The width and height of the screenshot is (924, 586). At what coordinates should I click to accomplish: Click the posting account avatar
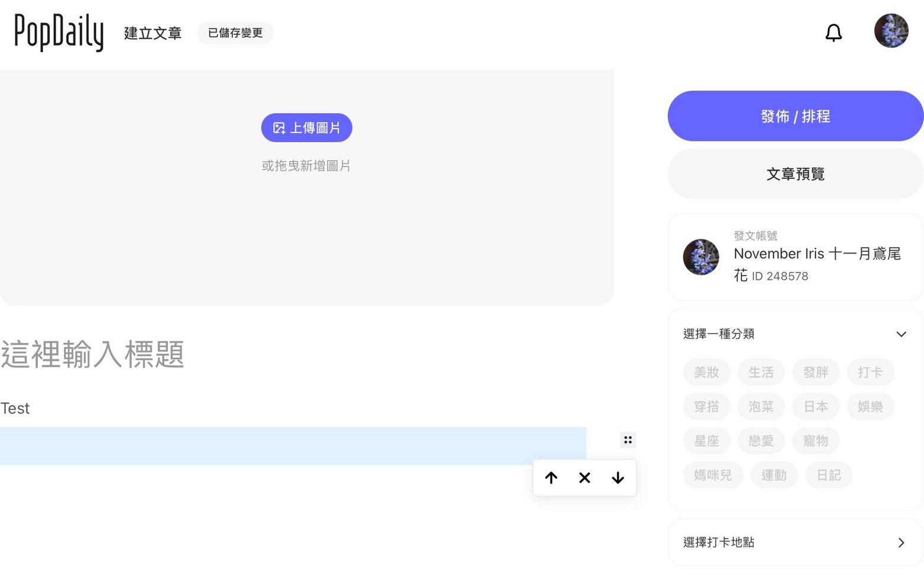pos(701,257)
